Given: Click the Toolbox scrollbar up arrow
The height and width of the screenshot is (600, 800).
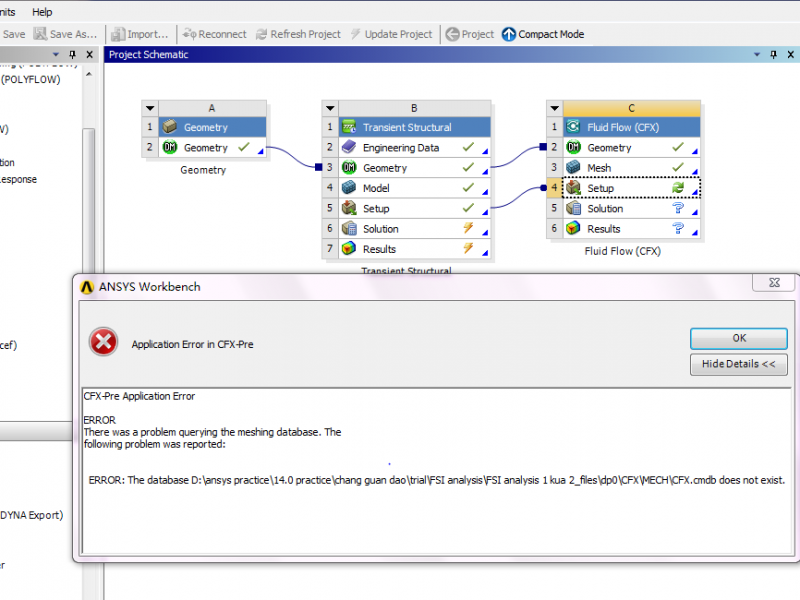Looking at the screenshot, I should click(89, 74).
